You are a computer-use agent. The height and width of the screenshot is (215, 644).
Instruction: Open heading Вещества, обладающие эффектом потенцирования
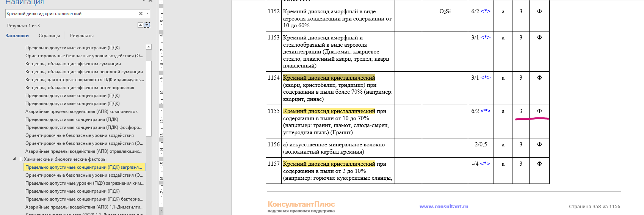click(80, 88)
